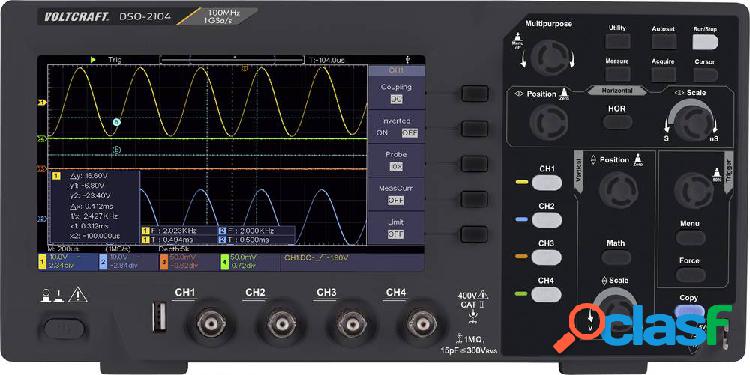Select Inverted OFF on screen
Screen dimensions: 750x375
click(409, 133)
